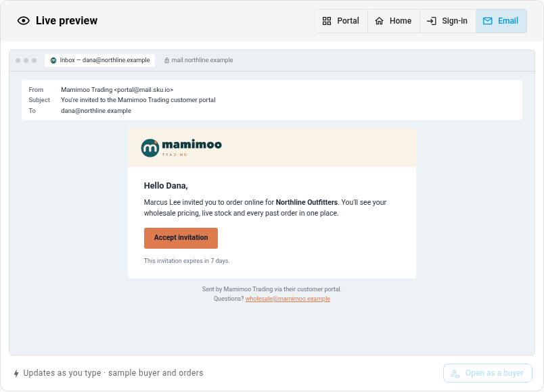Click the buyer person icon
544x392 pixels.
pyautogui.click(x=455, y=374)
